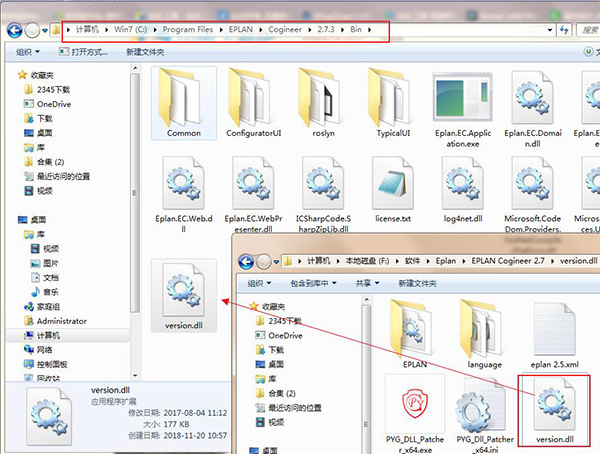Select 计算机 in the left navigation pane
Screen dimensions: 600x454
[49, 336]
